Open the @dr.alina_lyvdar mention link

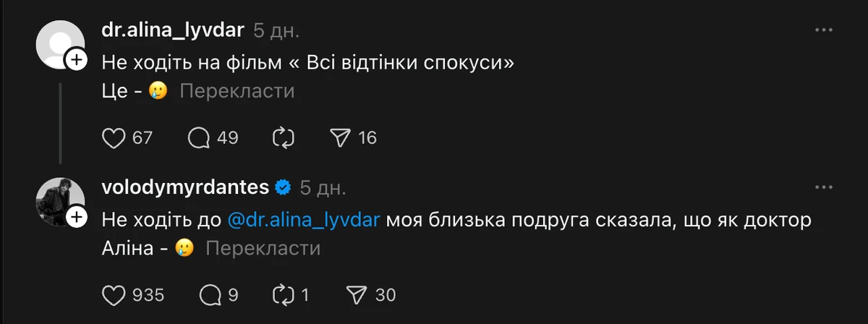(x=304, y=220)
